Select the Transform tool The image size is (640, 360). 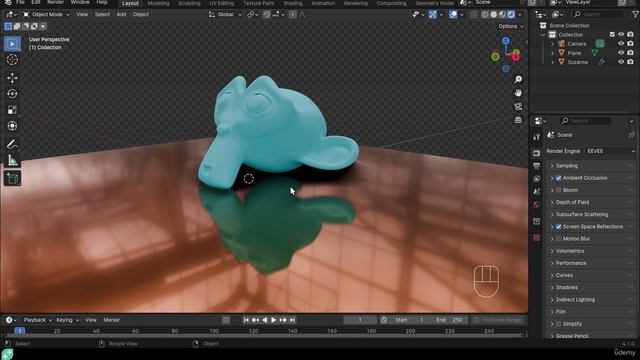pyautogui.click(x=12, y=126)
